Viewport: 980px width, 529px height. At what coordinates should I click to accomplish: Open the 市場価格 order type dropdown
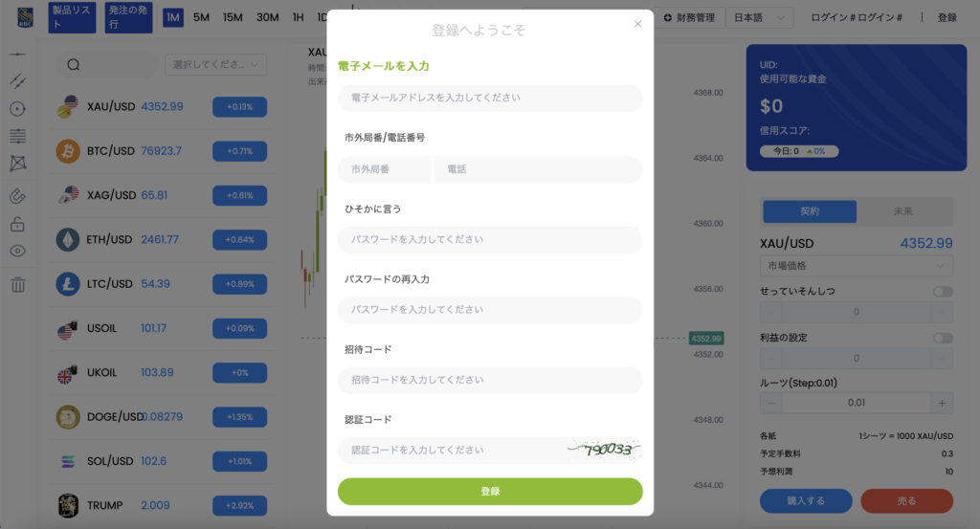coord(857,266)
